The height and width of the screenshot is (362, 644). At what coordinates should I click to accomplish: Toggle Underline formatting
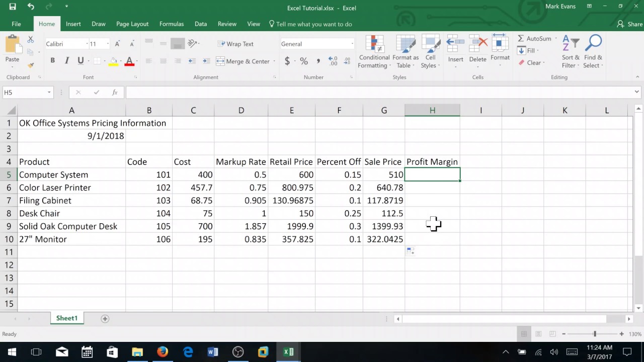tap(80, 61)
